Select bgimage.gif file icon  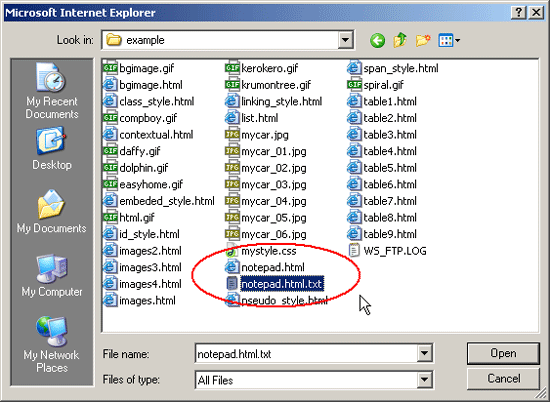coord(110,68)
